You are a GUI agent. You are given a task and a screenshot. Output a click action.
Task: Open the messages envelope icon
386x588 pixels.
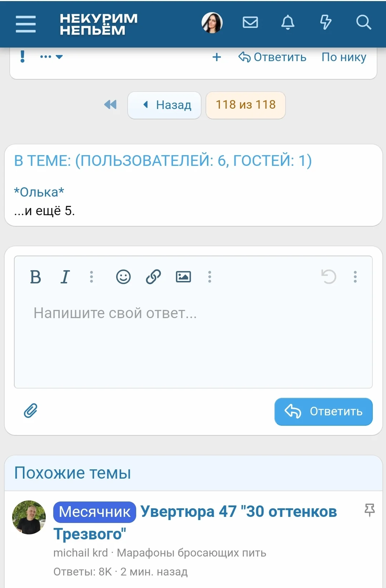point(250,23)
